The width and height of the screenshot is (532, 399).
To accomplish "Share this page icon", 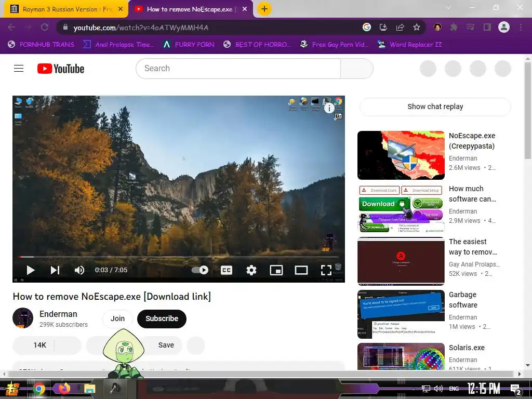I will pos(400,27).
